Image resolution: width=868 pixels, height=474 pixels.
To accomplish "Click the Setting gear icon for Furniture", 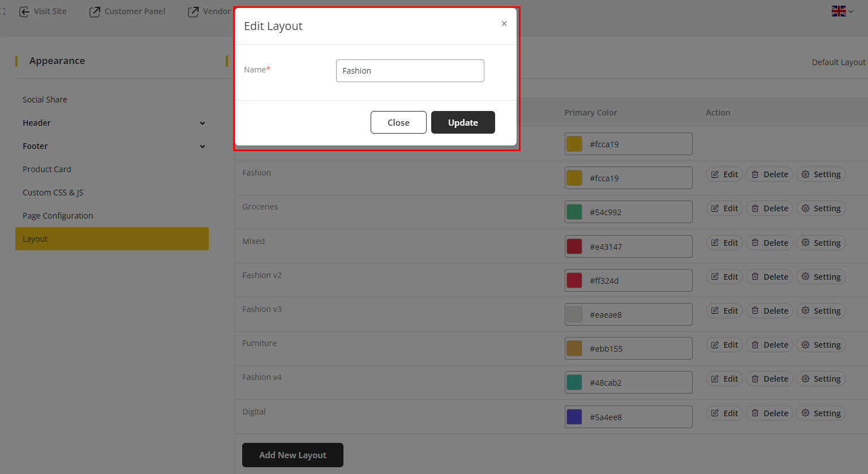I will (x=805, y=345).
